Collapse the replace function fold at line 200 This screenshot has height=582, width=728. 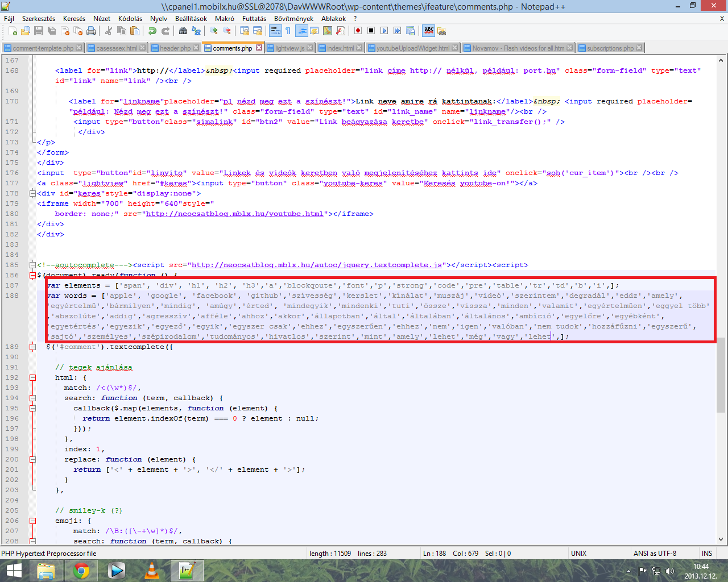pos(32,459)
